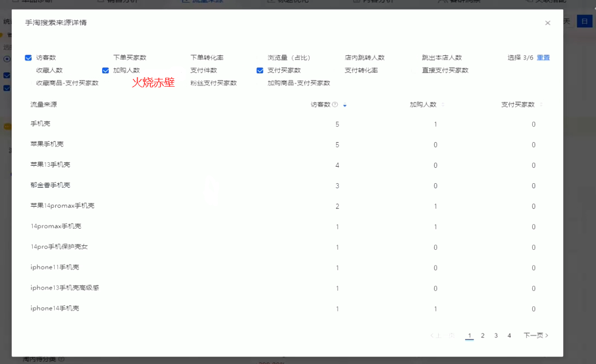Select the iphone13手机壳高级感 keyword row

pyautogui.click(x=288, y=288)
